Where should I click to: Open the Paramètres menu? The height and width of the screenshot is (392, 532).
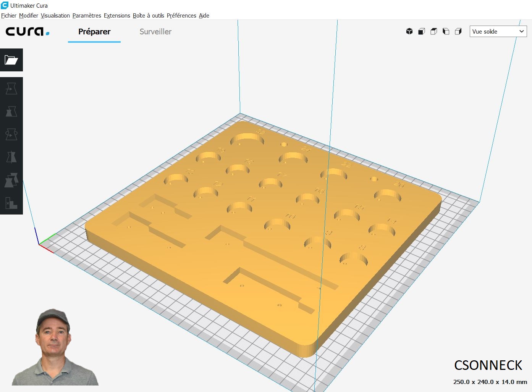[x=87, y=16]
